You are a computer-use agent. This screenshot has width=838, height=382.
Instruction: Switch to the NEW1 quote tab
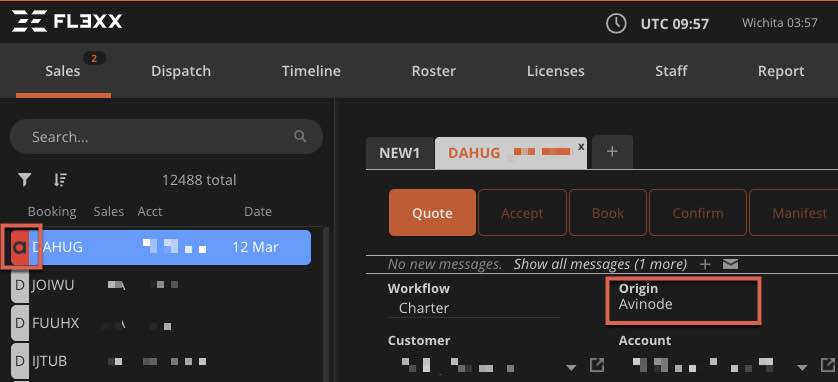click(400, 153)
